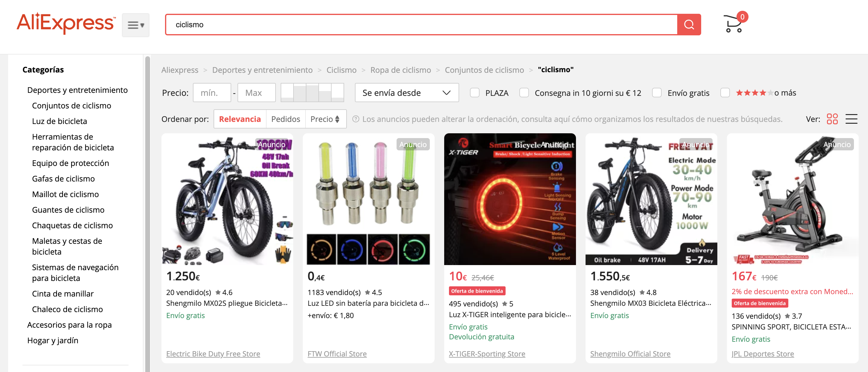Click '2% de descuento extra' promo text
The height and width of the screenshot is (372, 868).
tap(792, 291)
